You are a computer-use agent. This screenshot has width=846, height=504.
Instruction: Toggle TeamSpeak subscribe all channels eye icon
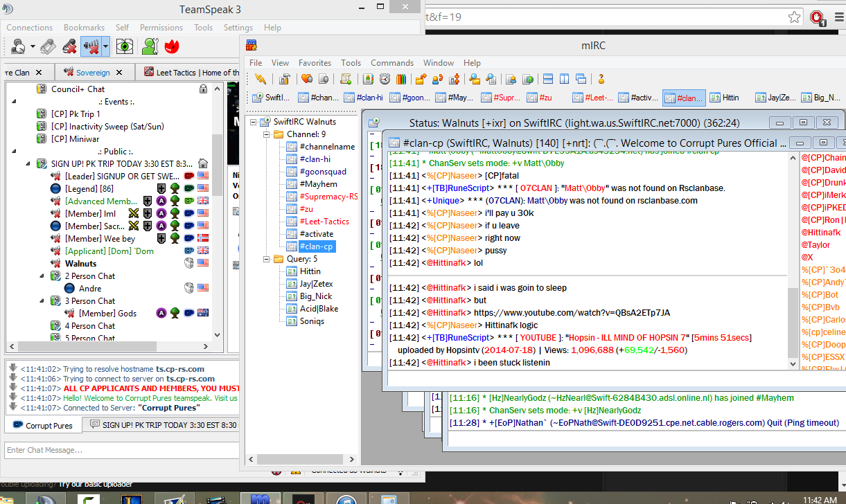125,47
